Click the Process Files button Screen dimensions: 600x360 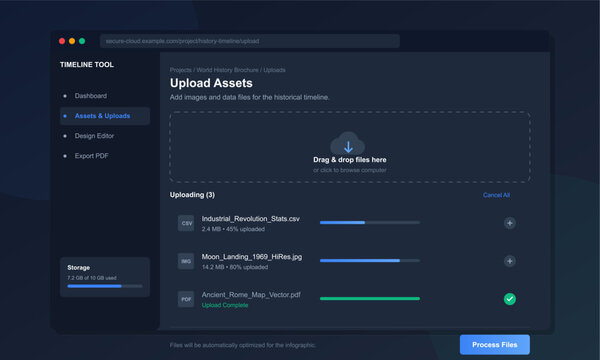pyautogui.click(x=495, y=345)
